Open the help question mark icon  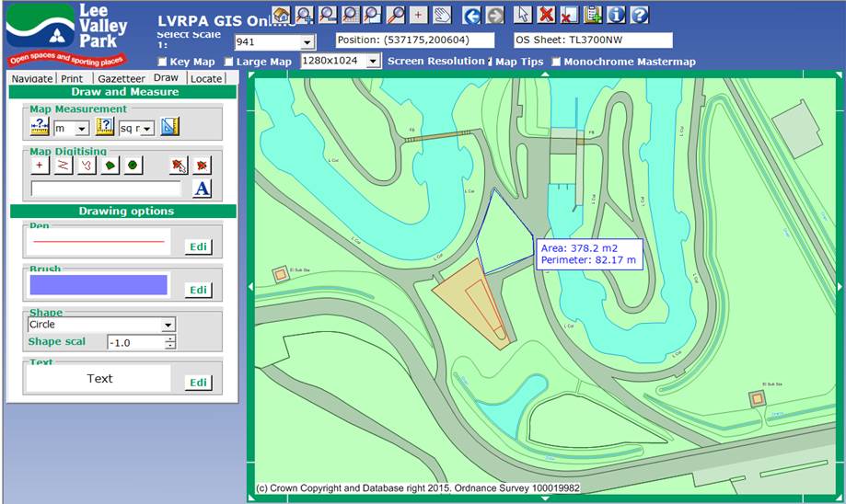coord(640,15)
